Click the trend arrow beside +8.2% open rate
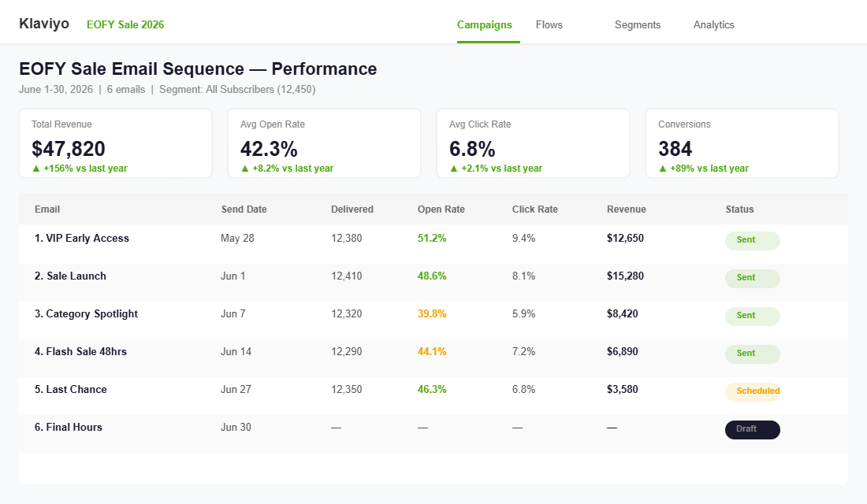This screenshot has height=504, width=867. pyautogui.click(x=244, y=168)
